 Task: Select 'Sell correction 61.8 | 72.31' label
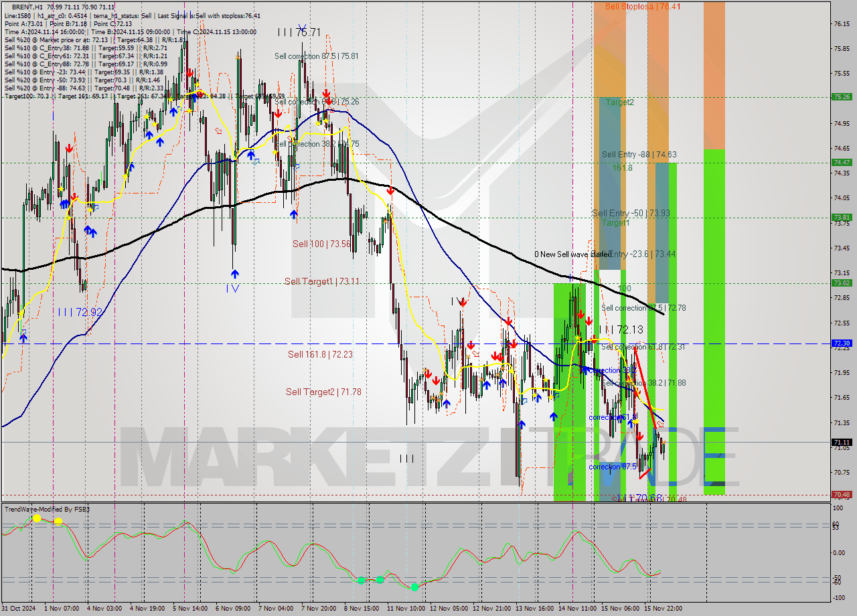[x=643, y=347]
